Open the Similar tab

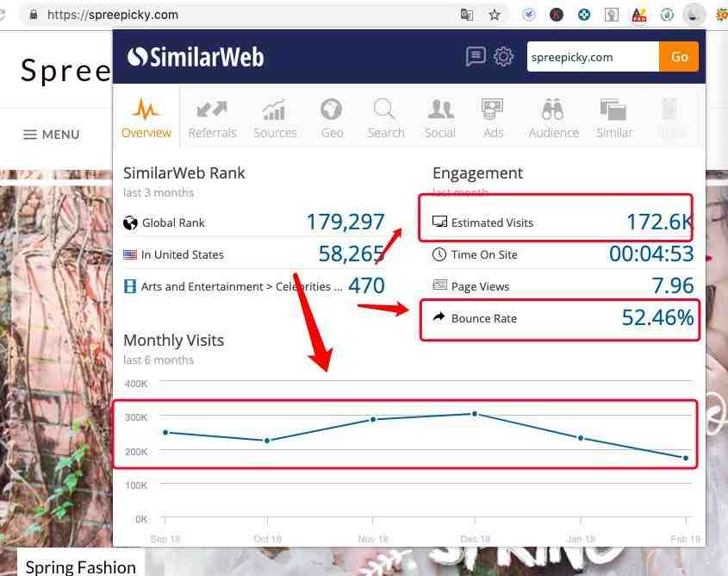(614, 119)
